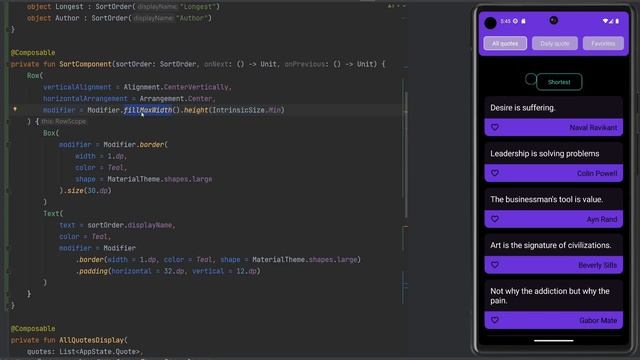
Task: Click the emulator battery icon
Action: 617,21
